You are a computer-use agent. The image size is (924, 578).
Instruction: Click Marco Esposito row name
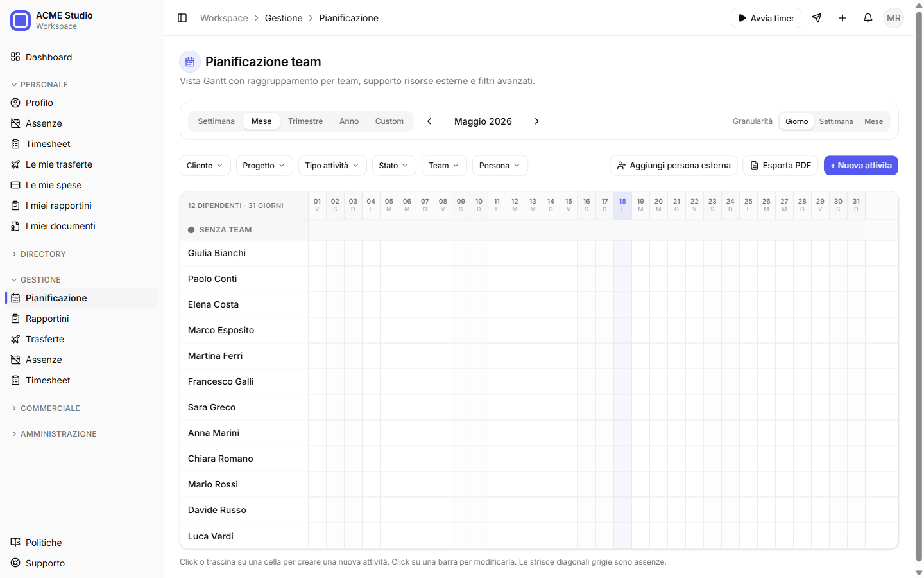221,330
